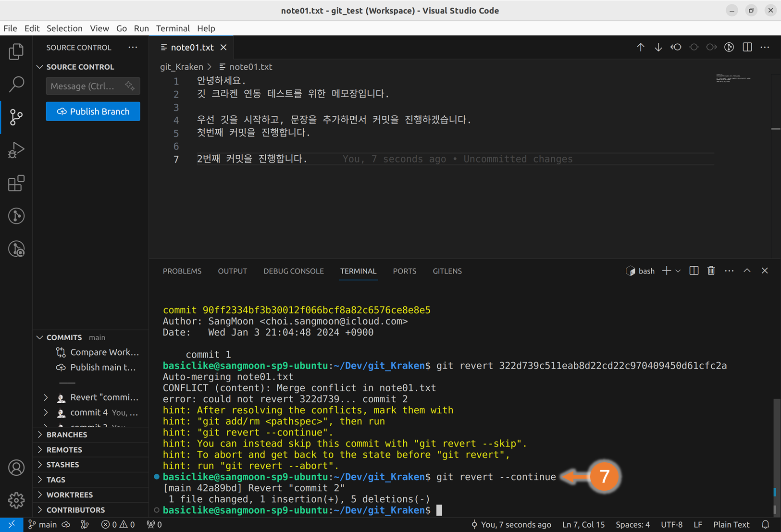Viewport: 781px width, 532px height.
Task: Open notifications bell in status bar
Action: pos(766,525)
